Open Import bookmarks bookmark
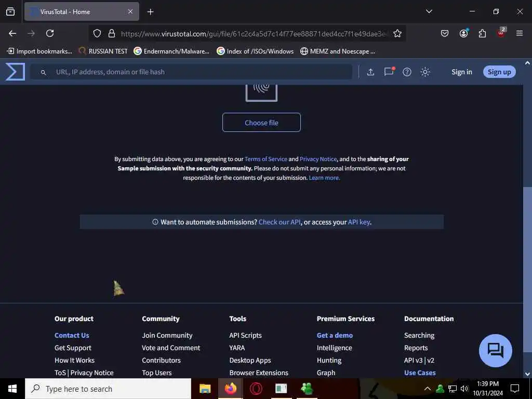 click(x=39, y=51)
